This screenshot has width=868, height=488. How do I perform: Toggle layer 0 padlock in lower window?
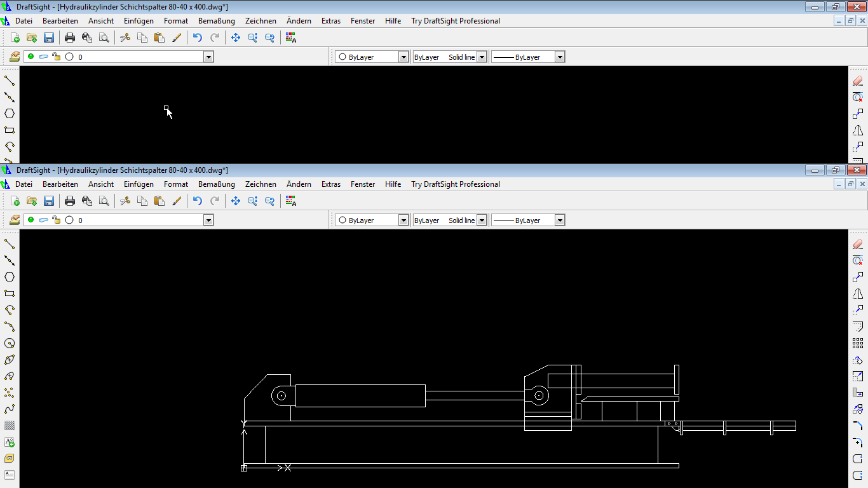(56, 220)
